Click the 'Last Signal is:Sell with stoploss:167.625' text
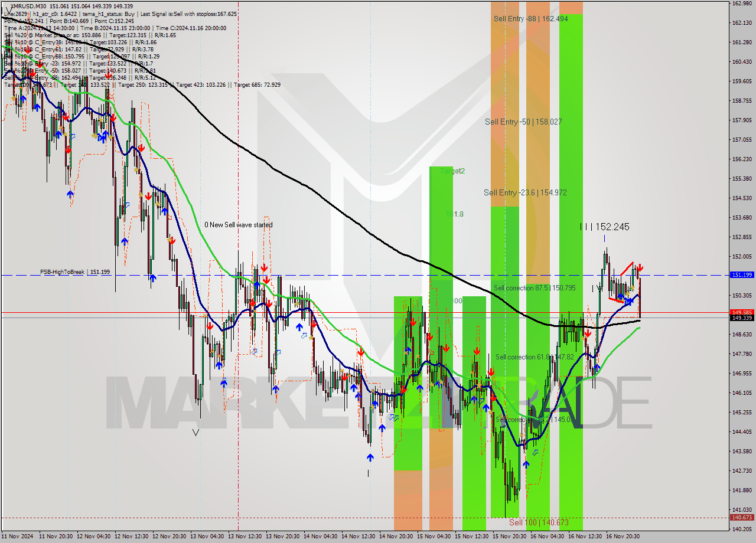This screenshot has height=543, width=756. 188,14
